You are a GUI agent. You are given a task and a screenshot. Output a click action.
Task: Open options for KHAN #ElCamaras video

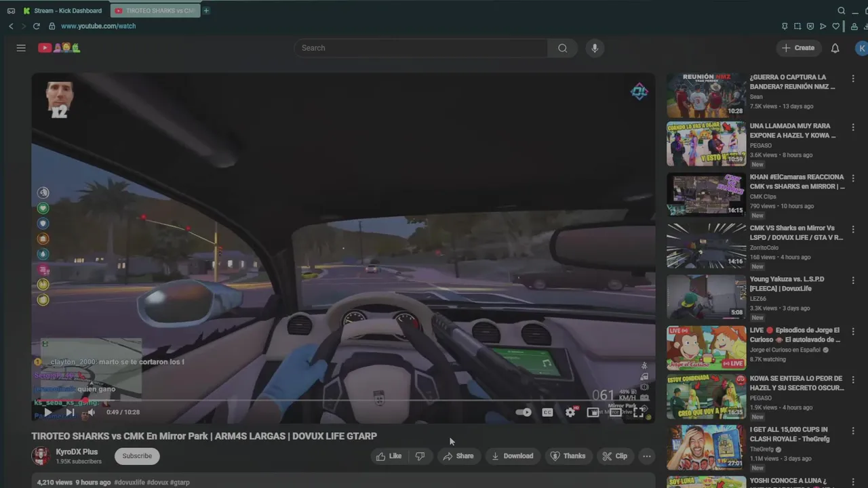[x=853, y=178]
